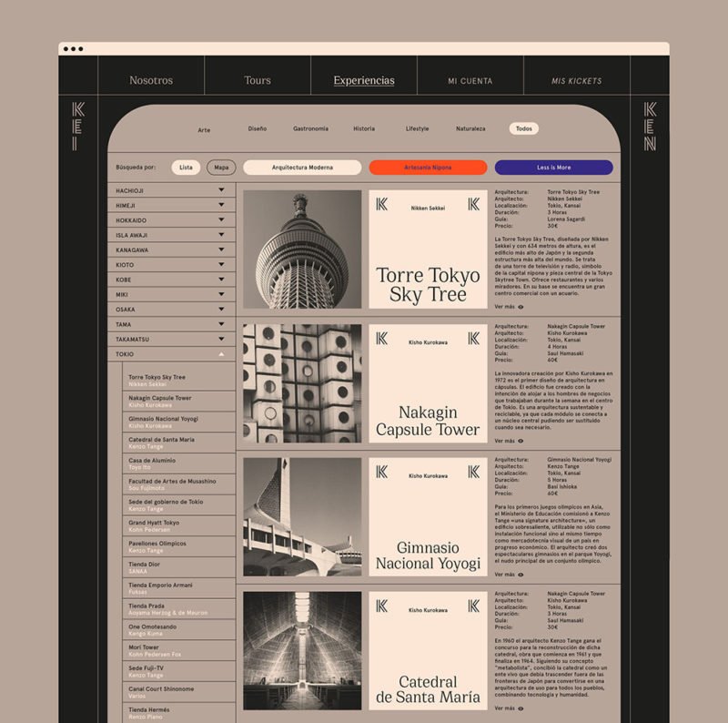Screen dimensions: 728x723
Task: Click the Arquitectura Moderna filter button
Action: pos(302,168)
